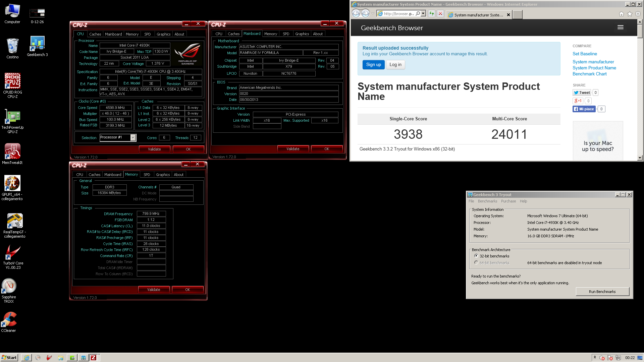Click the muted volume tray icon
This screenshot has height=362, width=644.
[602, 358]
